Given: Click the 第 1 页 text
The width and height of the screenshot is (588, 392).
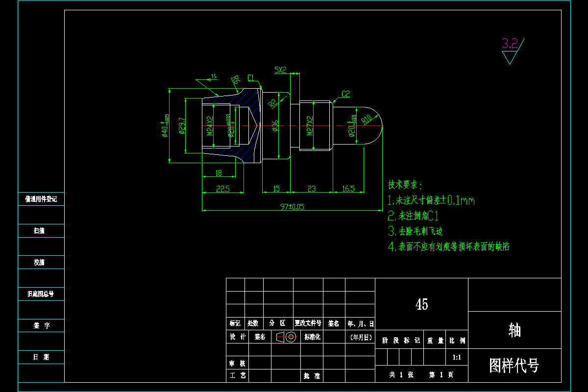Looking at the screenshot, I should coord(441,375).
